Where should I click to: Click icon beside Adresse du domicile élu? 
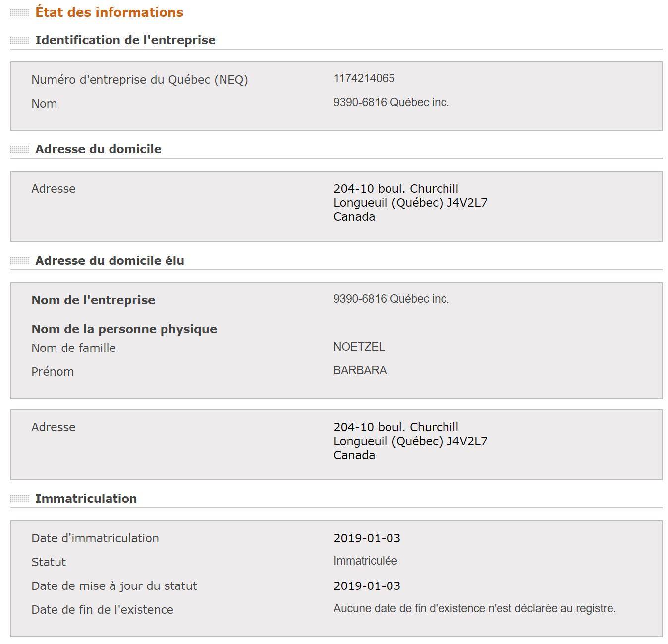[x=20, y=261]
